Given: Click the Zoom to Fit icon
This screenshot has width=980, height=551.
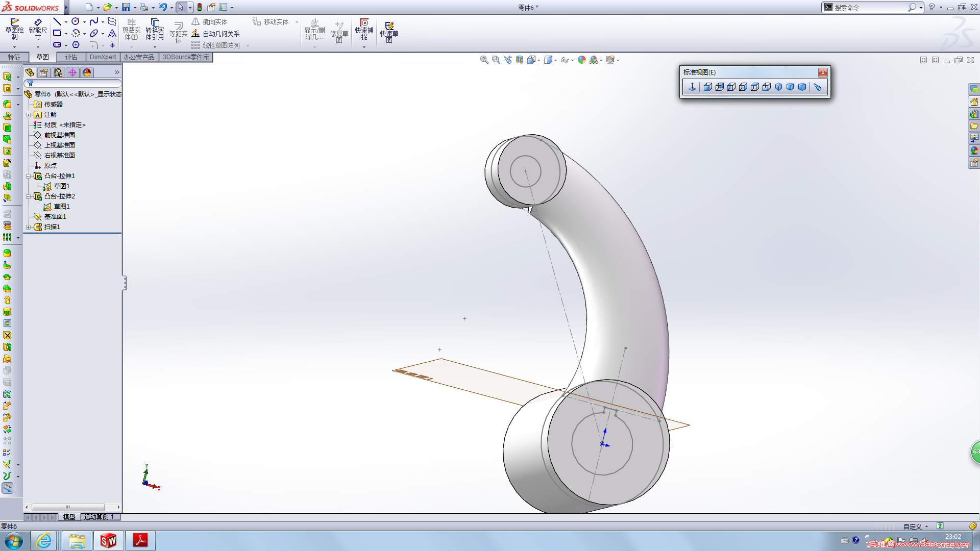Looking at the screenshot, I should (x=484, y=60).
